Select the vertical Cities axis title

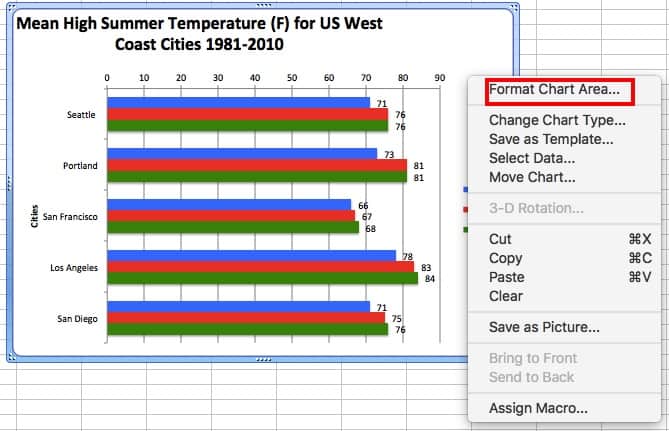[x=35, y=217]
